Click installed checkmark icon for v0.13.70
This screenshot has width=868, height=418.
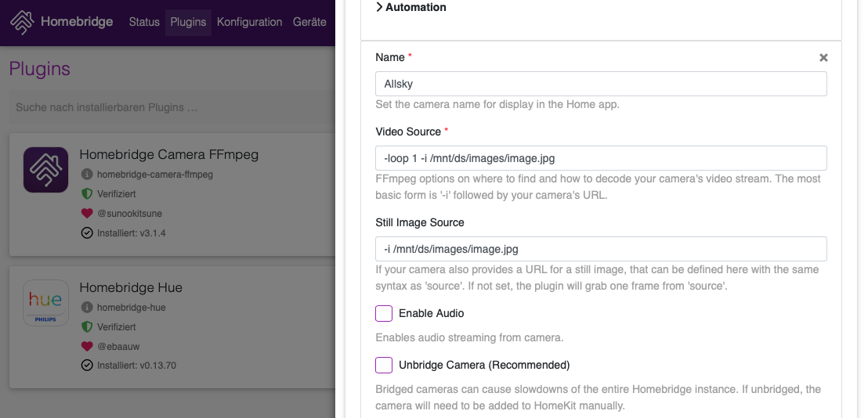pyautogui.click(x=87, y=366)
